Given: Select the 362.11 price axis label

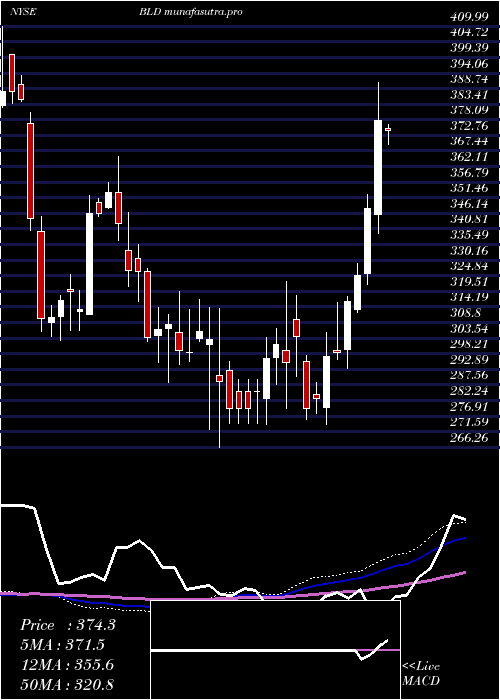Looking at the screenshot, I should tap(468, 157).
